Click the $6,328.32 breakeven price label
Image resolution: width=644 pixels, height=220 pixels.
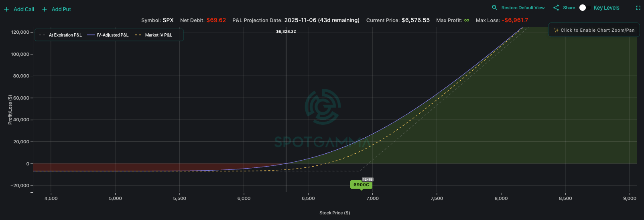(x=286, y=32)
